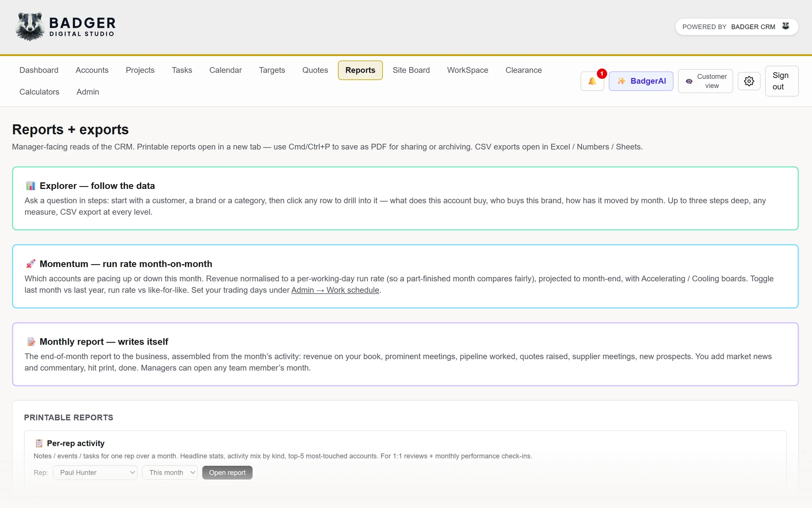
Task: Click the Powered by Badger CRM badge
Action: pyautogui.click(x=737, y=27)
